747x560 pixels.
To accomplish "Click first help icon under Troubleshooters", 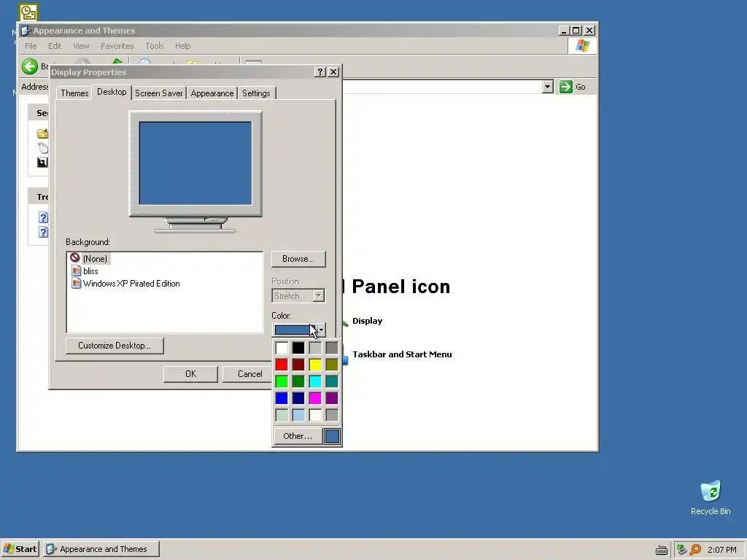I will coord(43,217).
